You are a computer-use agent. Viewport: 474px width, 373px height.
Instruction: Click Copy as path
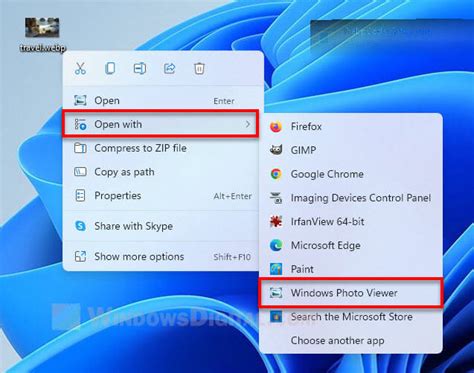161,172
